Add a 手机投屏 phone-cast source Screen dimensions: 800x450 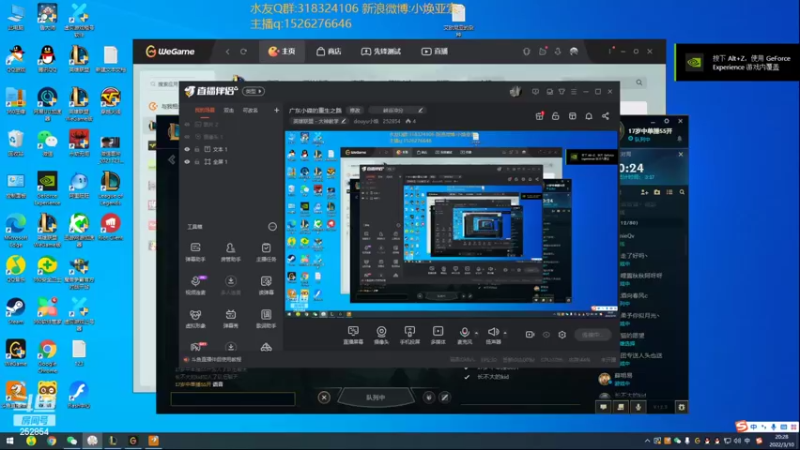tap(409, 335)
